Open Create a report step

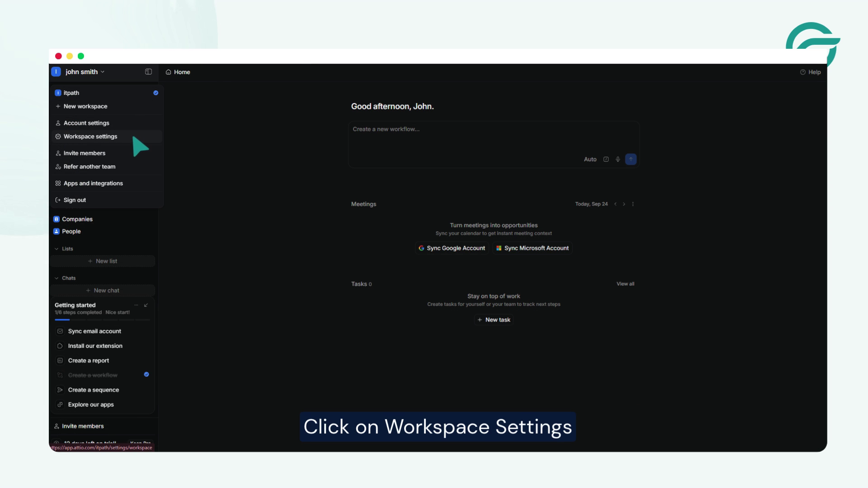pyautogui.click(x=103, y=361)
